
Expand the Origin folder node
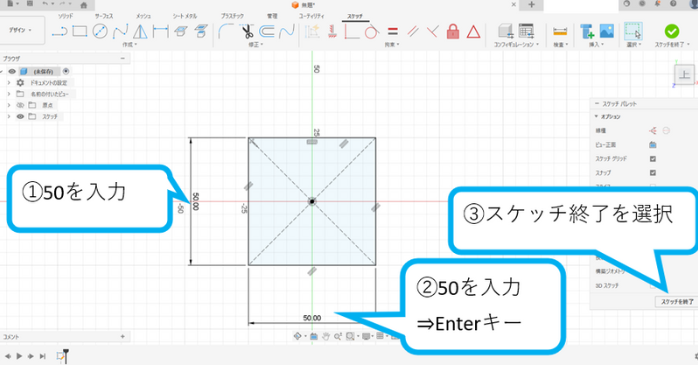(8, 105)
